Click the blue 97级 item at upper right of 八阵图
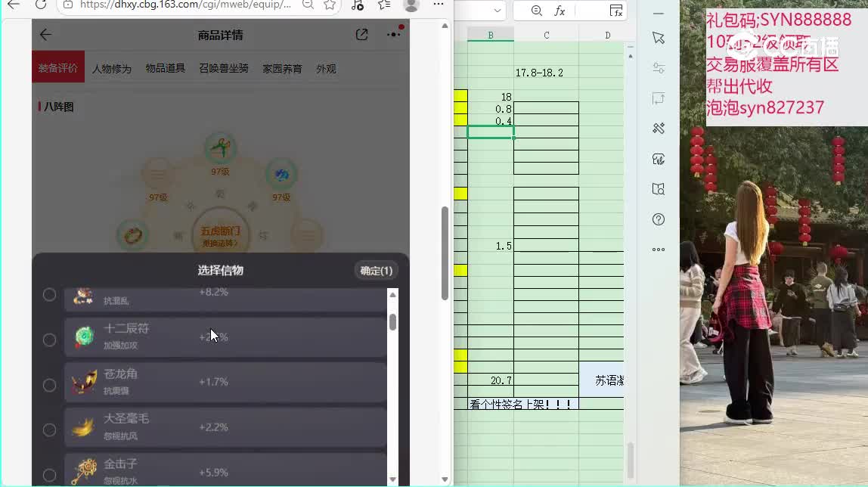The image size is (868, 487). pyautogui.click(x=281, y=174)
